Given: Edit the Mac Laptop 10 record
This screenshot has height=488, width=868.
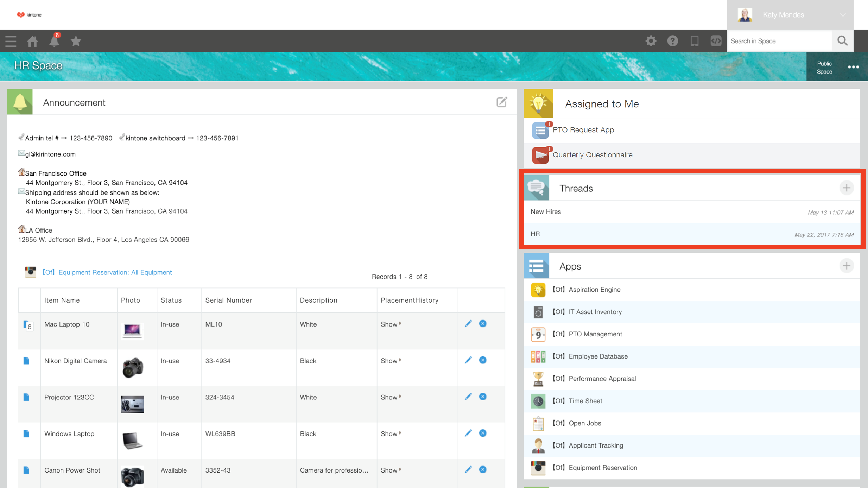Looking at the screenshot, I should [468, 323].
